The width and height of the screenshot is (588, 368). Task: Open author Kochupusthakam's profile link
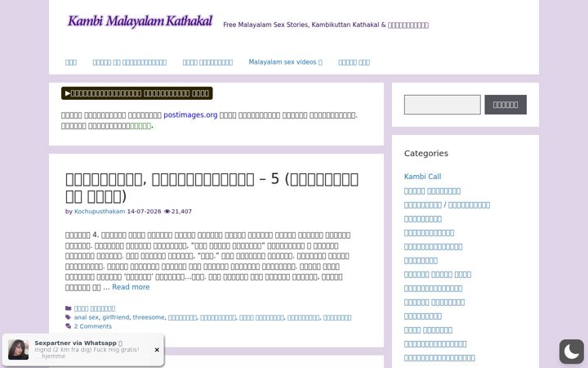(x=100, y=212)
